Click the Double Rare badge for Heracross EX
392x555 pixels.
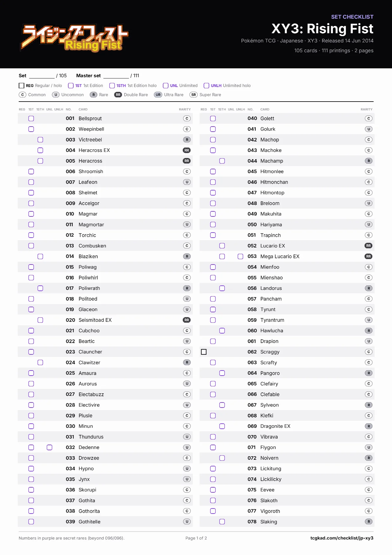click(x=187, y=150)
